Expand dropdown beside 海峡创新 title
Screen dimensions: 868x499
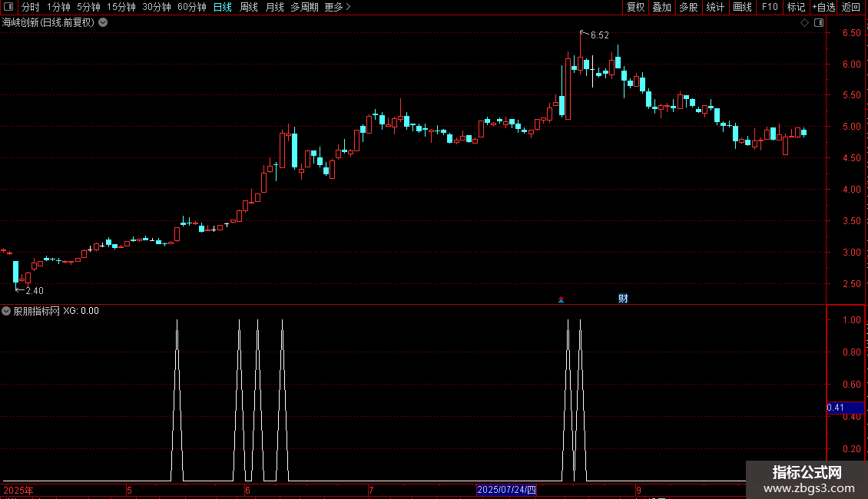[103, 23]
